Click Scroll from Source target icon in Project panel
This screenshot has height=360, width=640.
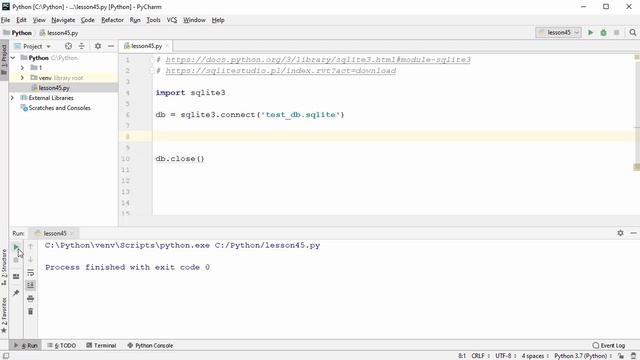point(68,46)
